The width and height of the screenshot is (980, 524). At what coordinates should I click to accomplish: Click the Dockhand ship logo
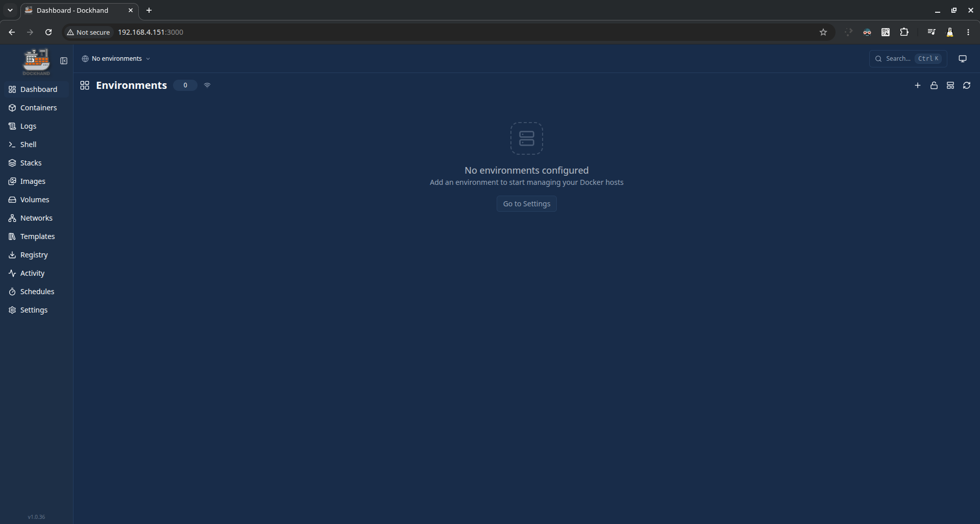pos(36,62)
